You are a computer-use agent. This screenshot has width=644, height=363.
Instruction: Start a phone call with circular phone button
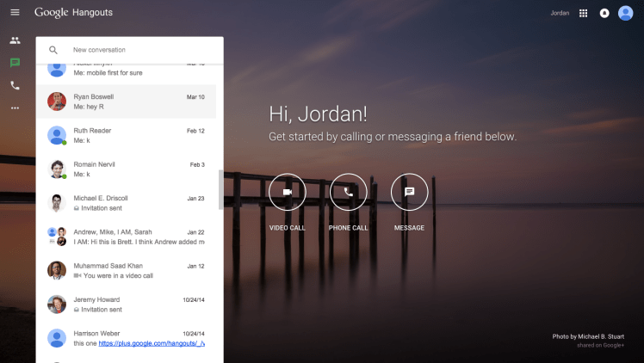(x=349, y=192)
